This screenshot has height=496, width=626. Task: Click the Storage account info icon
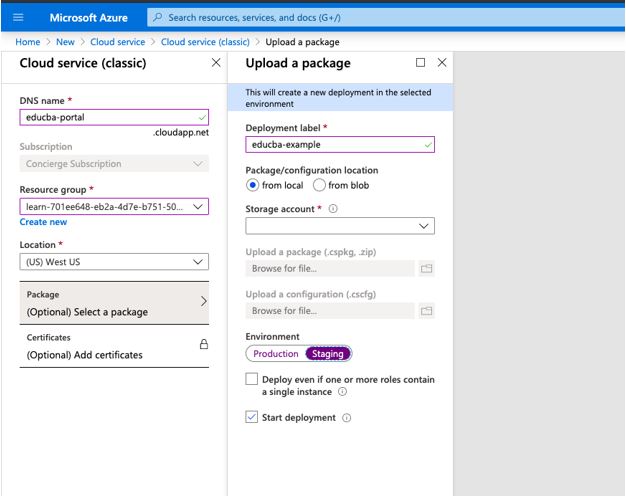tap(333, 209)
